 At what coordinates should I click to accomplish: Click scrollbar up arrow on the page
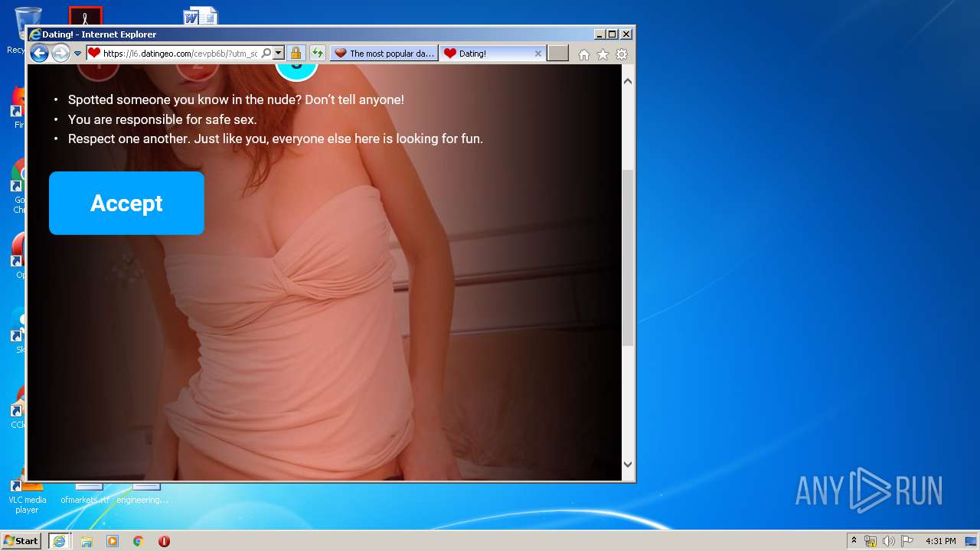[628, 81]
